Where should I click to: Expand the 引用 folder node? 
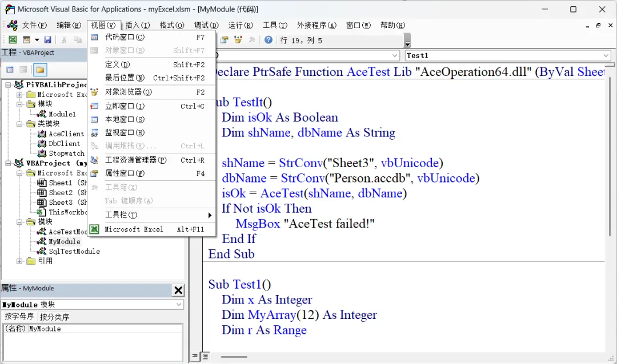19,261
